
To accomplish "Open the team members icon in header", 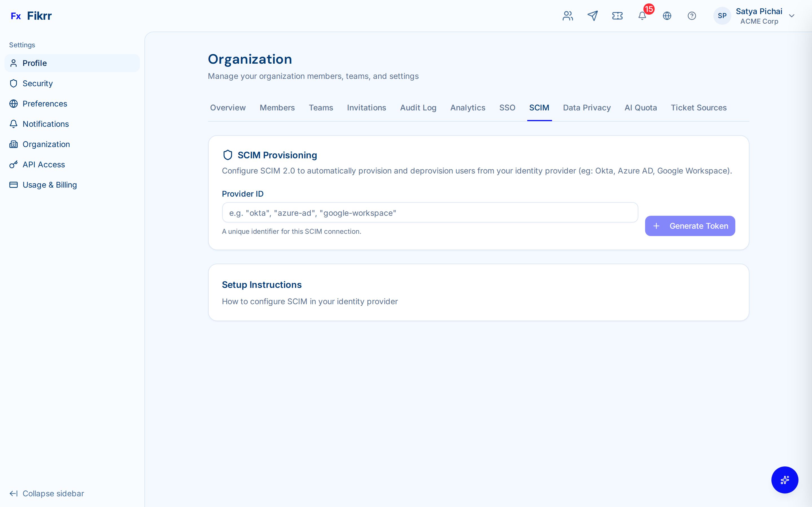I will coord(567,16).
